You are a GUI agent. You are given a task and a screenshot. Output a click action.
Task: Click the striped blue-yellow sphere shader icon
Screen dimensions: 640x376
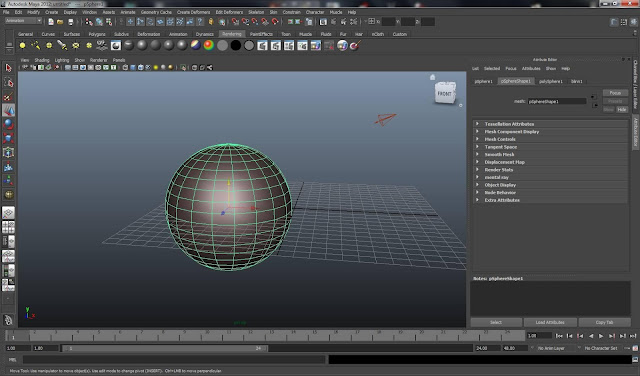tap(196, 45)
